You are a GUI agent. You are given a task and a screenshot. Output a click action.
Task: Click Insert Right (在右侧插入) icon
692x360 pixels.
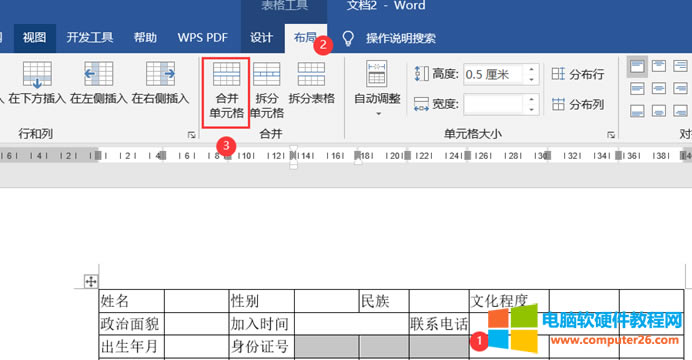pyautogui.click(x=160, y=74)
